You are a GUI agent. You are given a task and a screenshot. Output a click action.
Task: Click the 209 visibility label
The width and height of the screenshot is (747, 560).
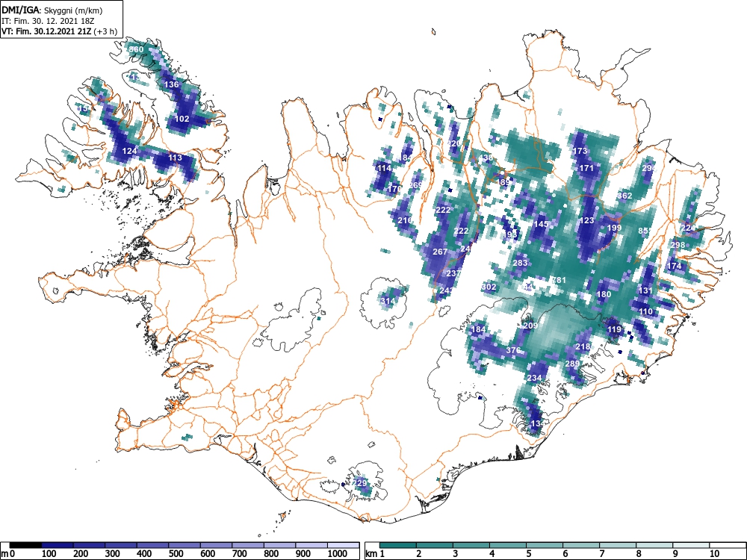coord(530,326)
